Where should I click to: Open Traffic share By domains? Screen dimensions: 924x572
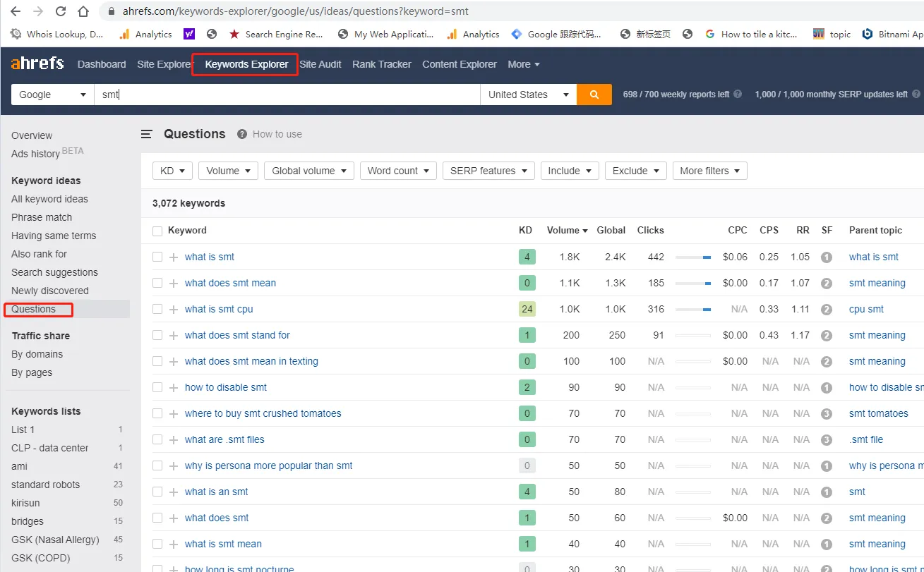click(x=37, y=354)
